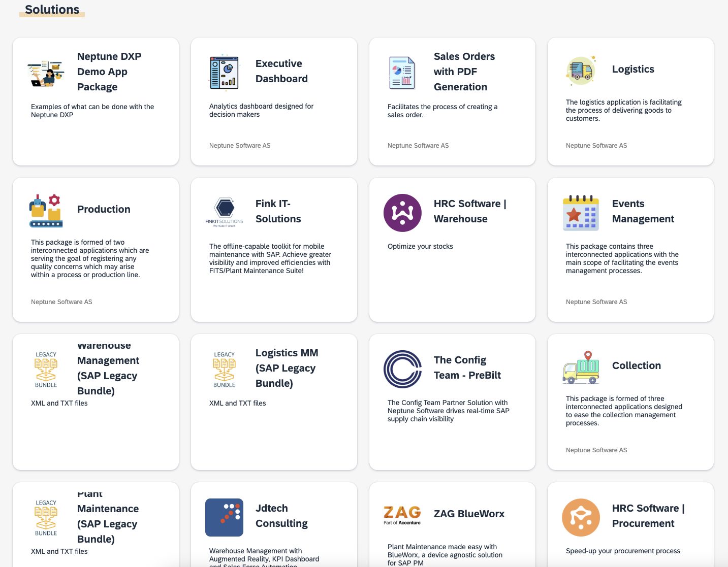The width and height of the screenshot is (728, 567).
Task: Click the Production conveyor belt icon
Action: pyautogui.click(x=46, y=211)
